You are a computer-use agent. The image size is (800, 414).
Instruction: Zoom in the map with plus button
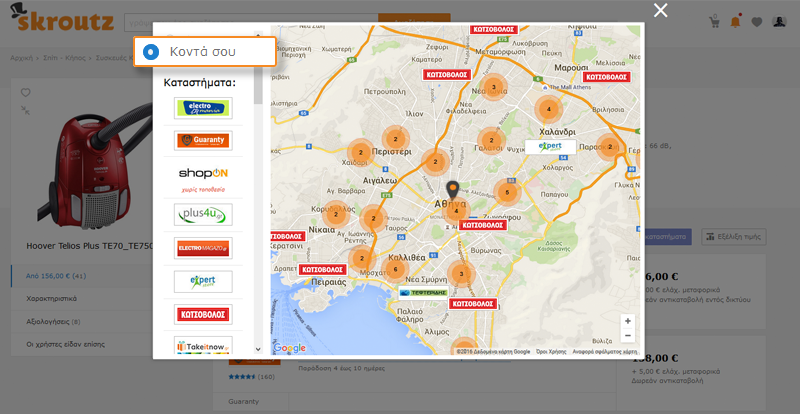click(x=628, y=321)
